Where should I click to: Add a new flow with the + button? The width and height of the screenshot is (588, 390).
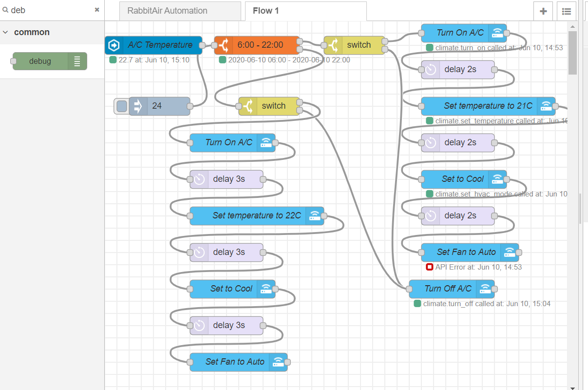[543, 11]
